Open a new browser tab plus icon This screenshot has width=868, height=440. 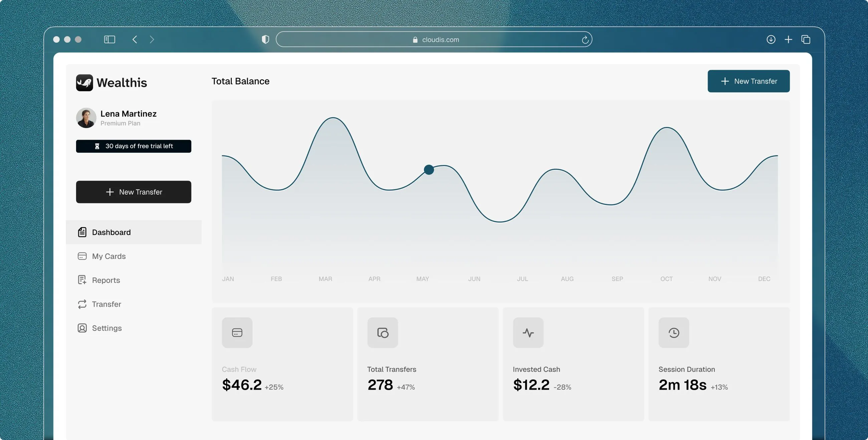pyautogui.click(x=788, y=40)
